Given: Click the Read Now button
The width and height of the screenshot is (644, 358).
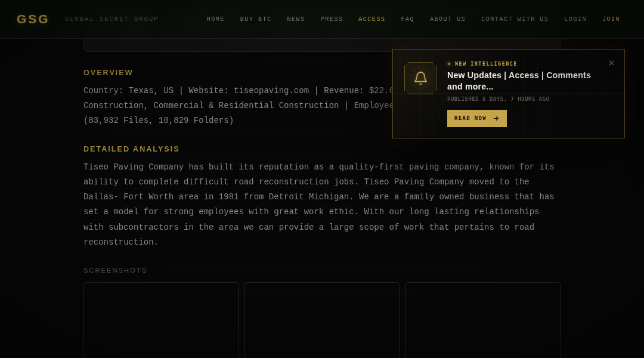Looking at the screenshot, I should point(477,118).
